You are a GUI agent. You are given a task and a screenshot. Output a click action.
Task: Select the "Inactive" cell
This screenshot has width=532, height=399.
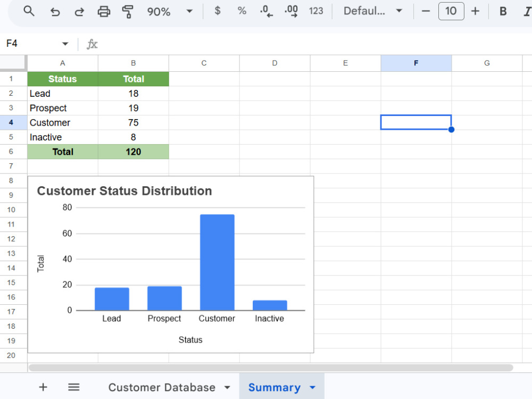(x=63, y=137)
